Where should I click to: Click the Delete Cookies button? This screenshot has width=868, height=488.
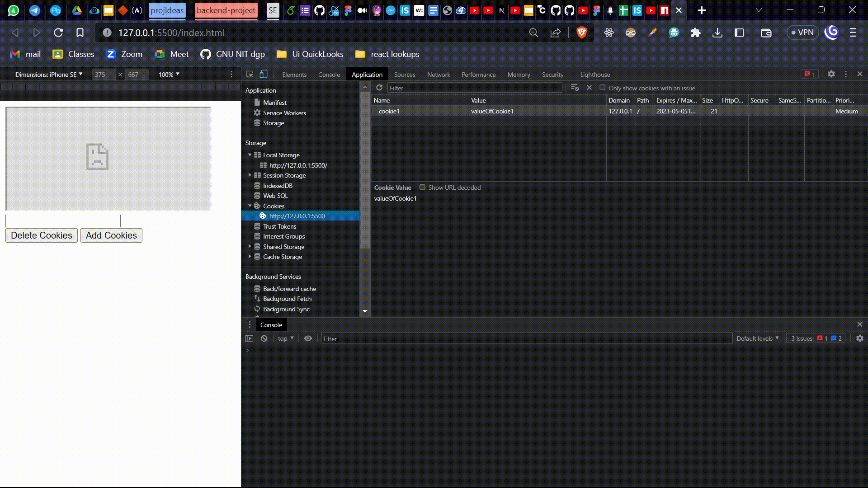click(x=41, y=235)
